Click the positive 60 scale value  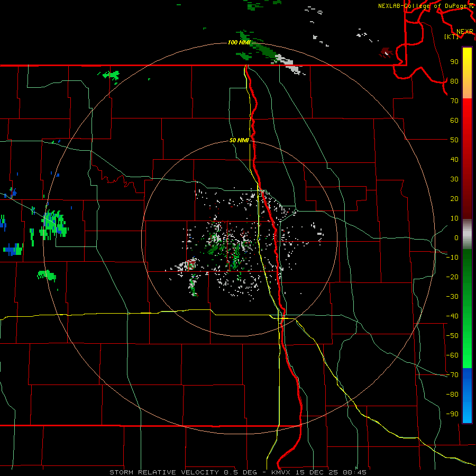(454, 120)
